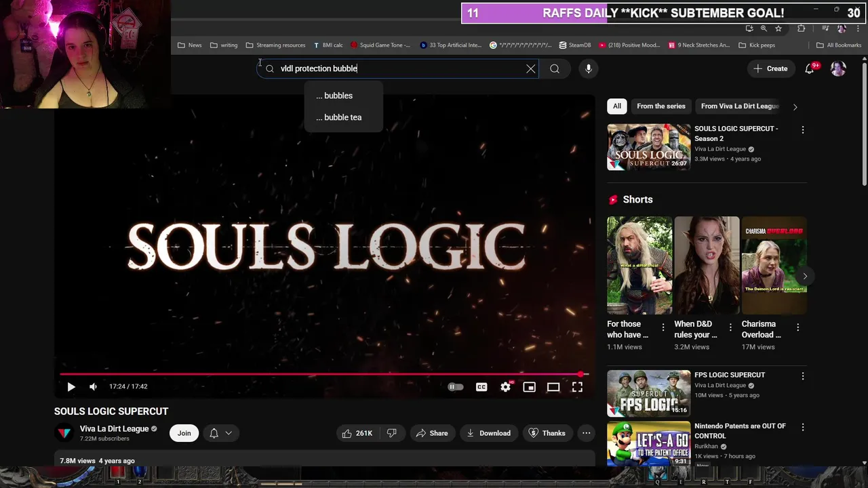The image size is (868, 488).
Task: Seek on the red video progress bar
Action: click(x=324, y=374)
